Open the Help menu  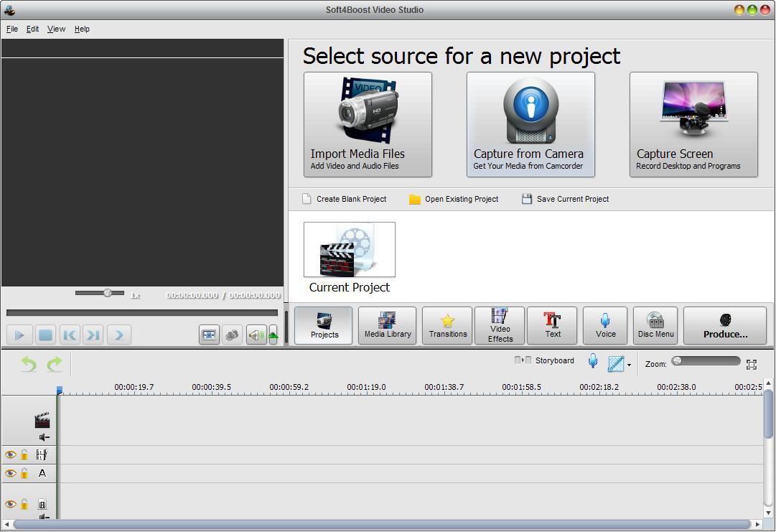point(82,29)
